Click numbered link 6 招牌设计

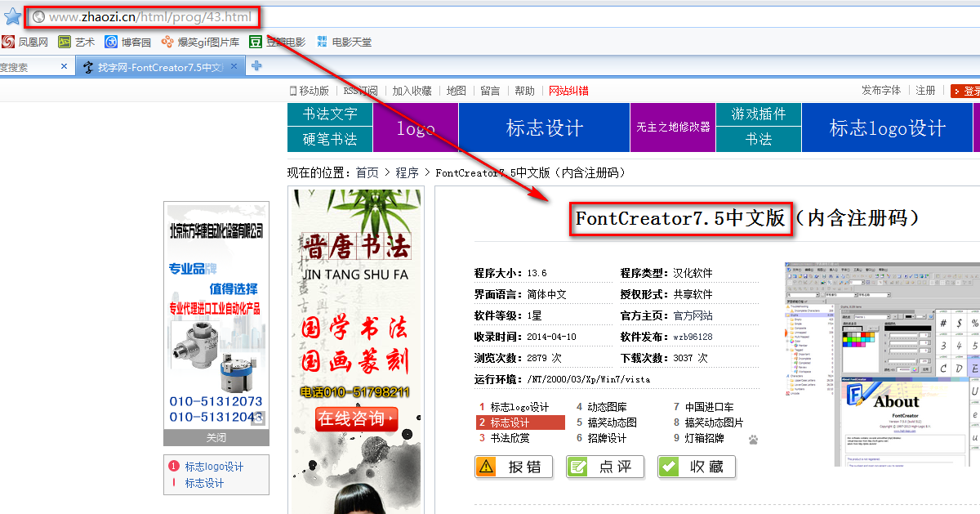point(607,438)
